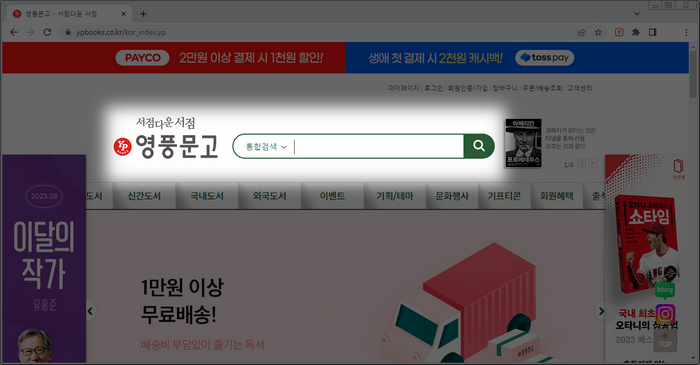This screenshot has width=700, height=365.
Task: Open the 국내도서 menu
Action: (207, 196)
